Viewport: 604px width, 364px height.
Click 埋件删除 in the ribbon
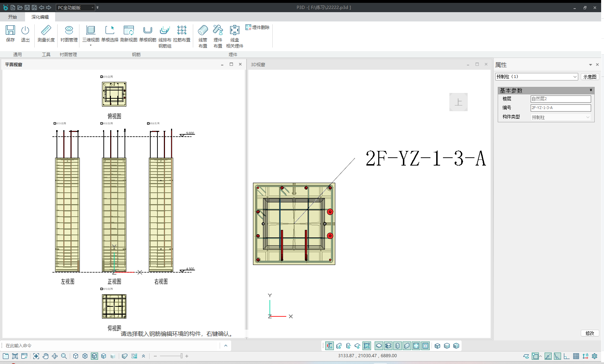pos(258,28)
